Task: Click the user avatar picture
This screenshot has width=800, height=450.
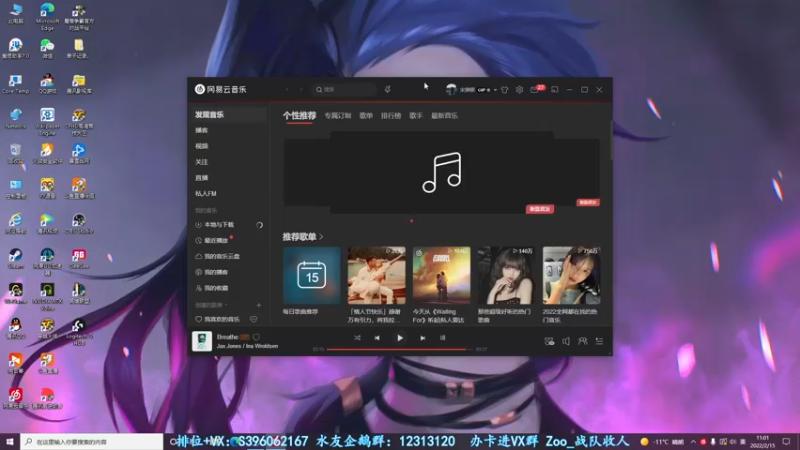Action: point(451,89)
